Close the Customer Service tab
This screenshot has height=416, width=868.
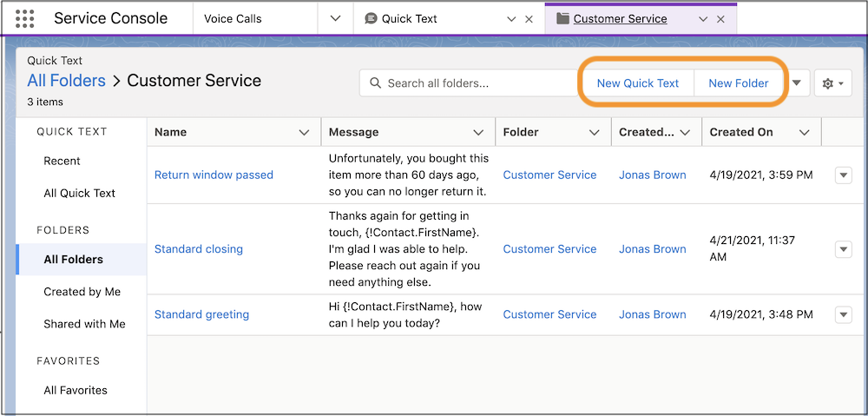click(720, 19)
